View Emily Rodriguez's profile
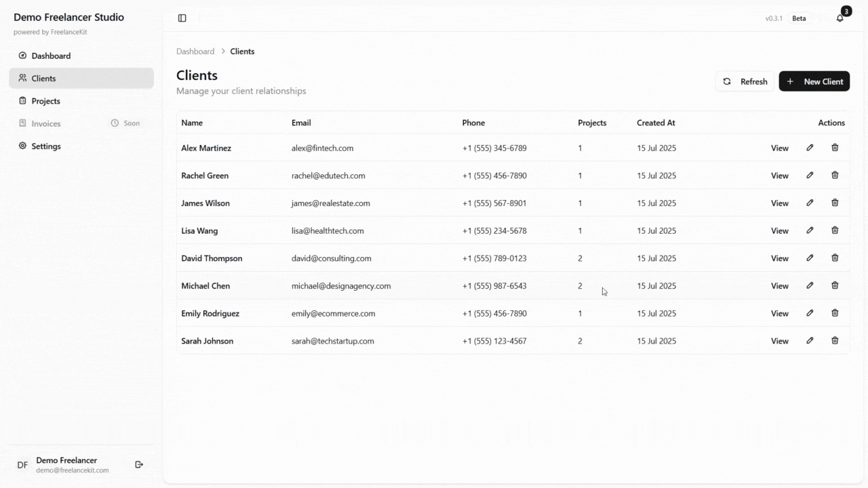The image size is (868, 488). (779, 313)
